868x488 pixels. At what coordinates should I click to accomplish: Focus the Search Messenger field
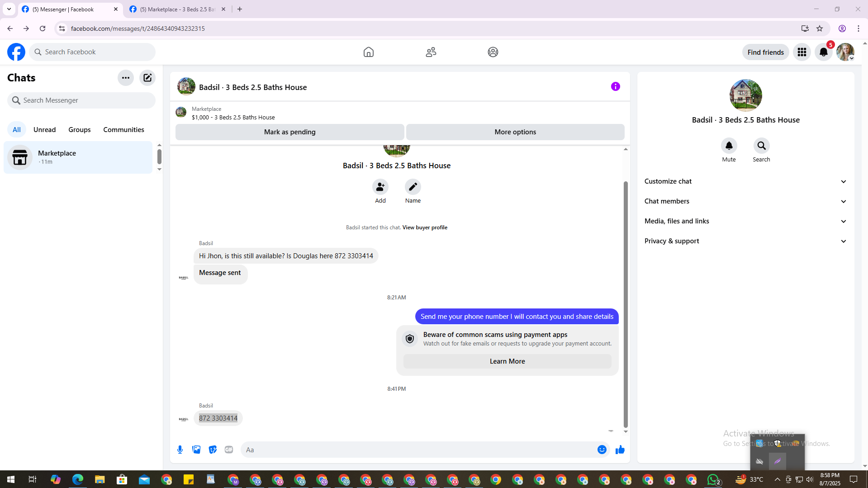tap(81, 100)
